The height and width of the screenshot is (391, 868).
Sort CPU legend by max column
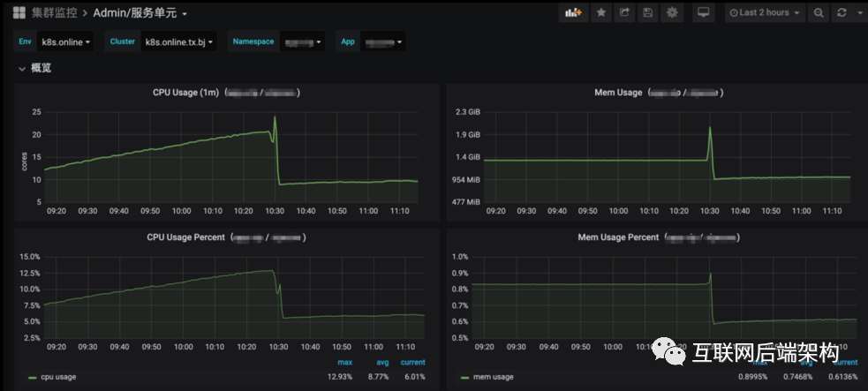pyautogui.click(x=345, y=363)
